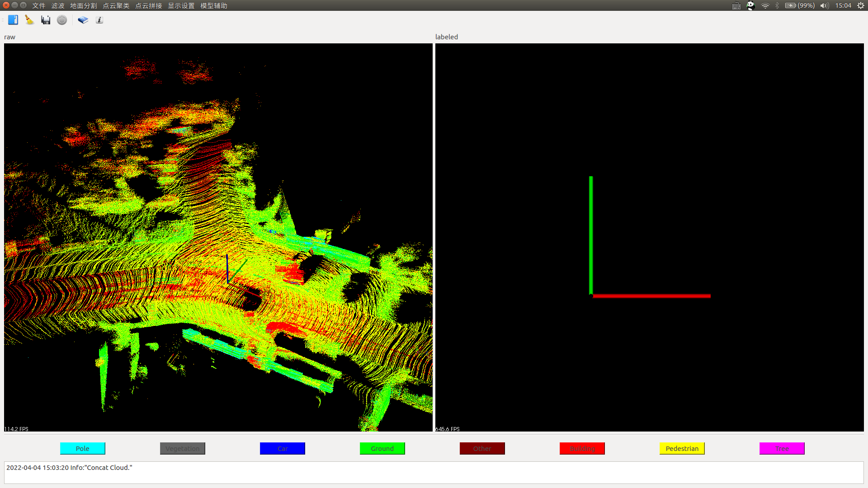868x488 pixels.
Task: Click the blue open file icon
Action: tap(13, 20)
